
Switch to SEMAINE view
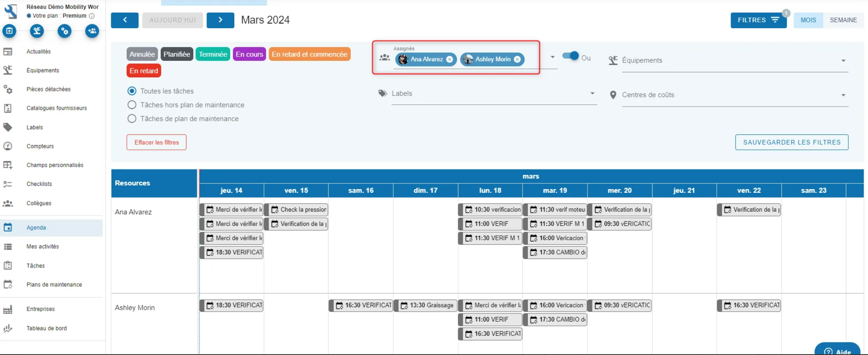[843, 20]
